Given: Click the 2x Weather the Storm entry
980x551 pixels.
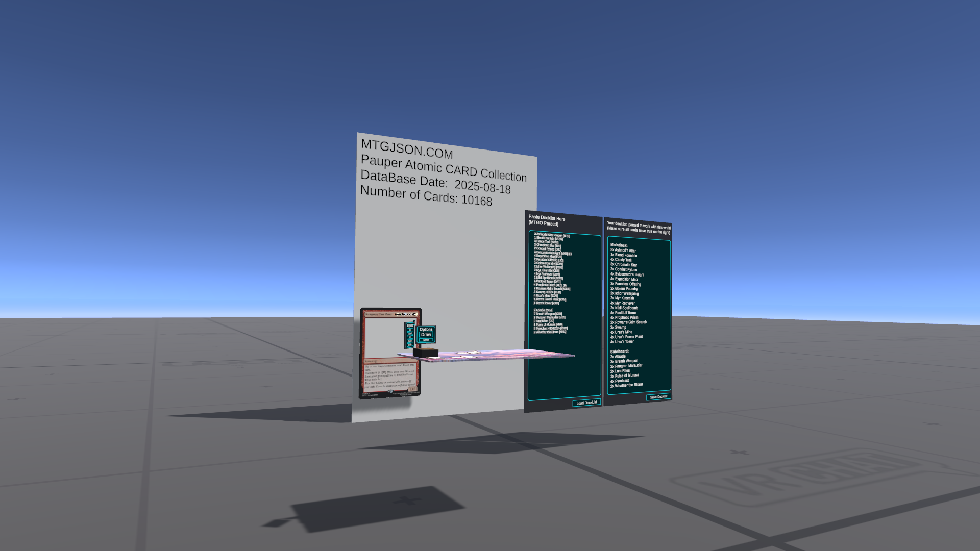Looking at the screenshot, I should click(626, 385).
